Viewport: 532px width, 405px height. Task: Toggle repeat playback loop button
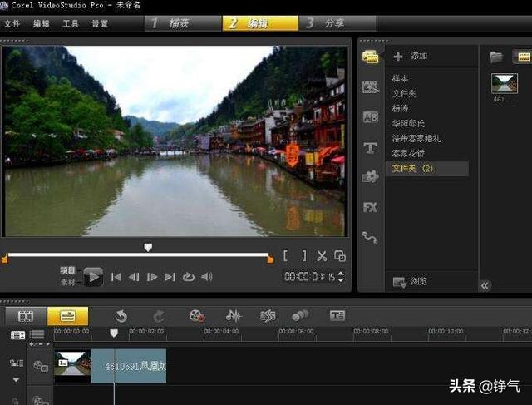[x=189, y=277]
